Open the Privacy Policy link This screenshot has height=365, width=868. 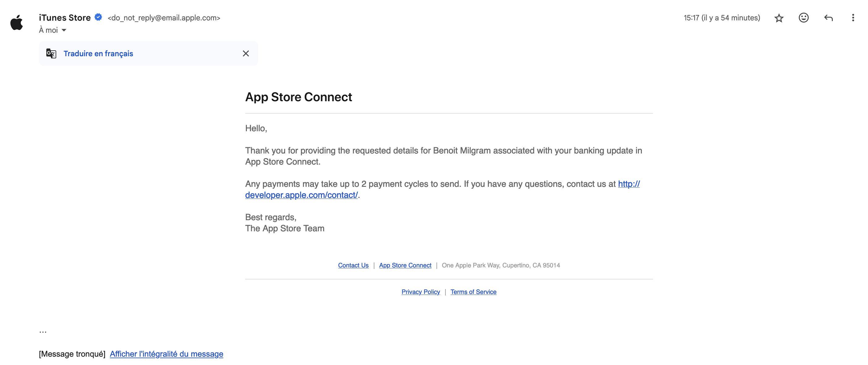(420, 292)
